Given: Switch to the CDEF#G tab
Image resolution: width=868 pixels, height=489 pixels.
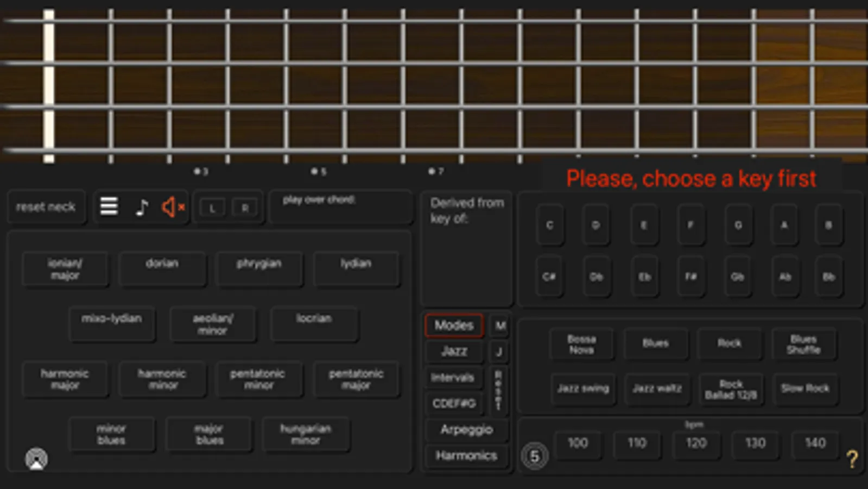Looking at the screenshot, I should 454,404.
